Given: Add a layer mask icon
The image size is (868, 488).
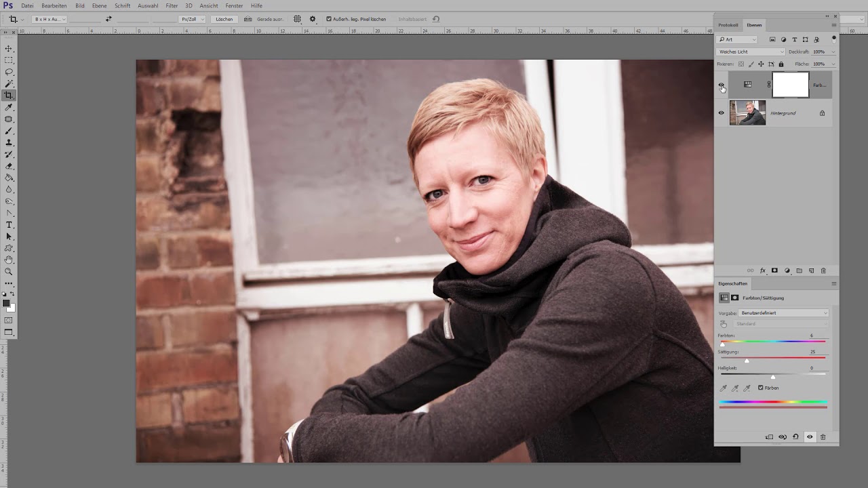Looking at the screenshot, I should coord(775,270).
